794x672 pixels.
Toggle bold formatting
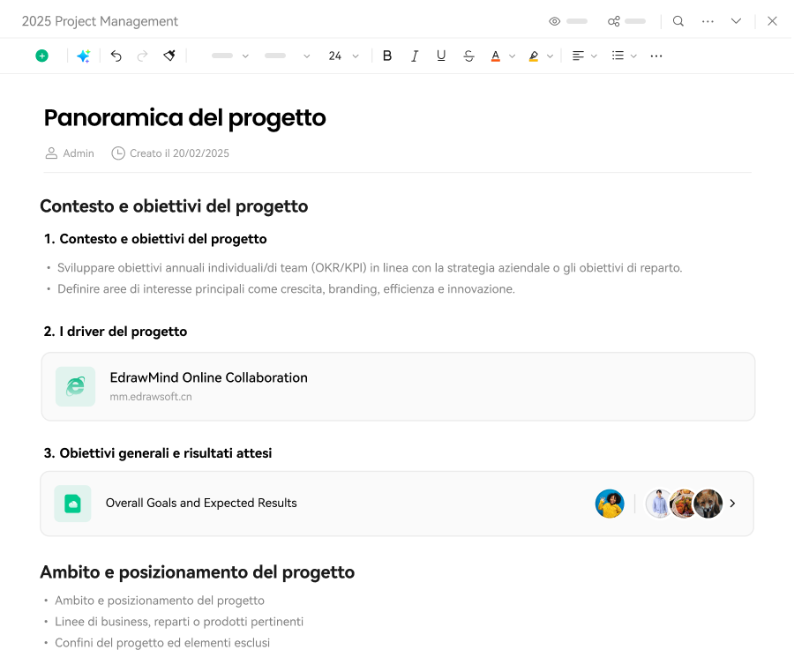click(386, 56)
